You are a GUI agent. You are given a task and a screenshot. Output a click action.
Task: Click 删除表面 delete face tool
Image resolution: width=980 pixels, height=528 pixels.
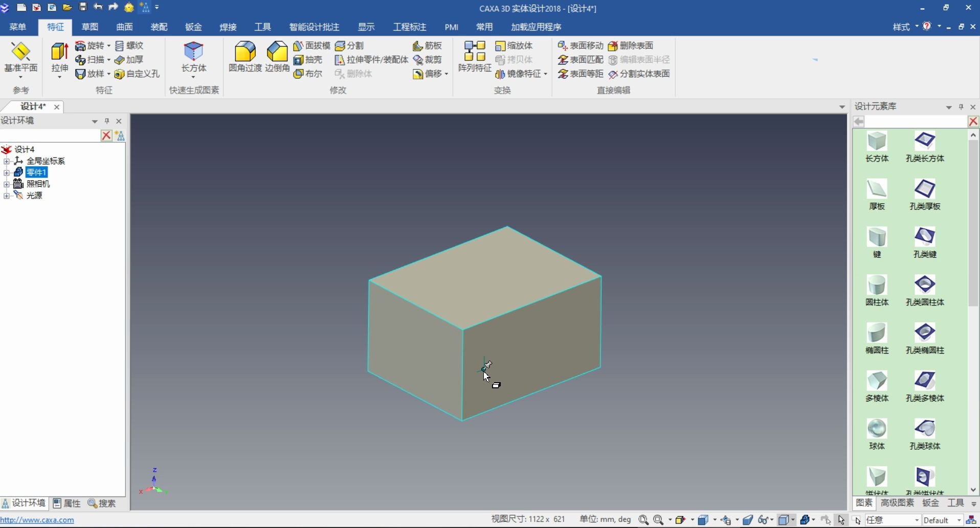tap(631, 46)
